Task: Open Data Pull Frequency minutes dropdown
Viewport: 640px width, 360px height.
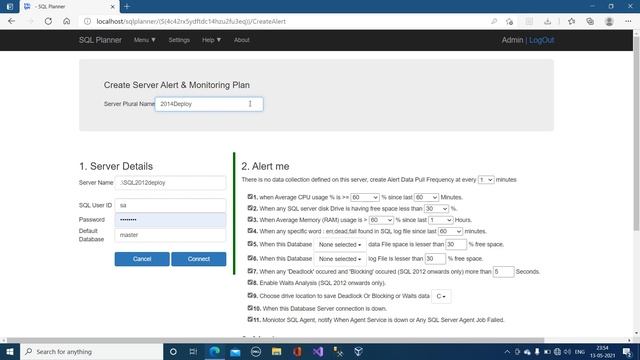Action: pos(486,180)
